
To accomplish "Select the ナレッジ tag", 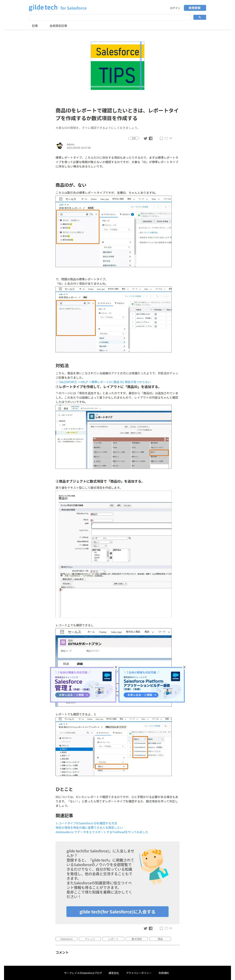I will point(90,939).
